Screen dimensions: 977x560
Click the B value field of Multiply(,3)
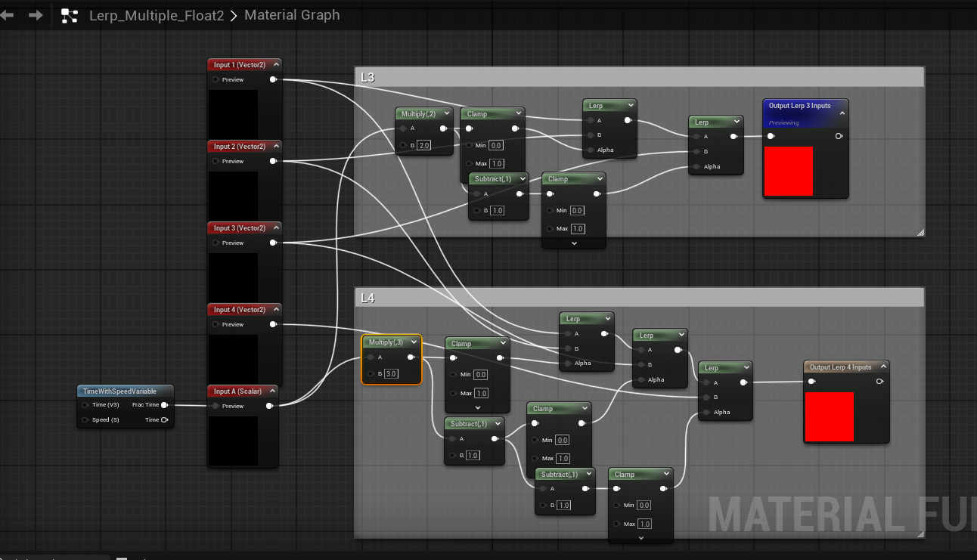[391, 374]
